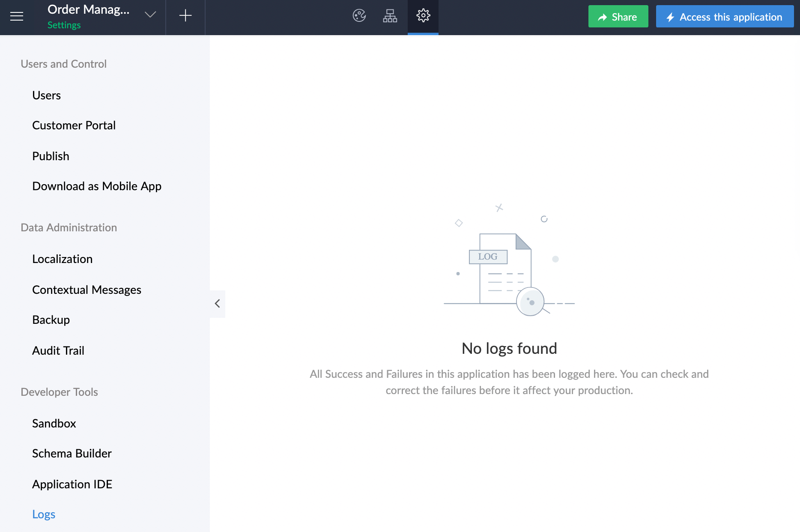
Task: Click Access this application button
Action: coord(725,17)
